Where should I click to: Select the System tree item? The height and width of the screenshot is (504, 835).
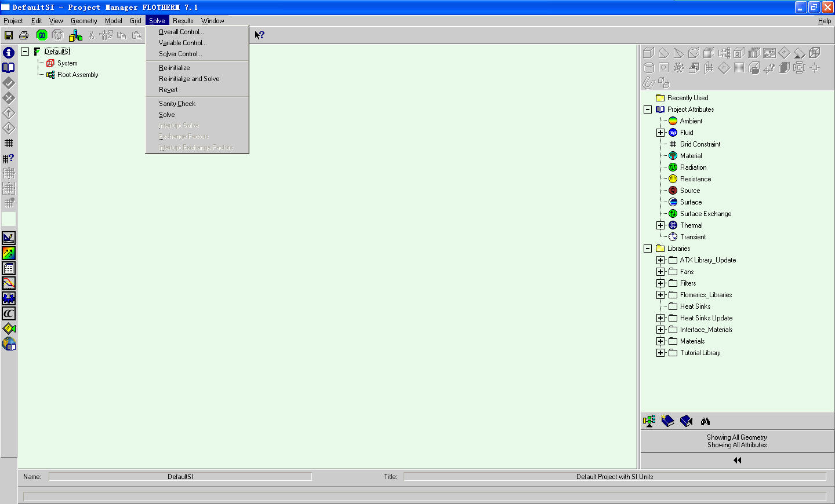[x=67, y=63]
